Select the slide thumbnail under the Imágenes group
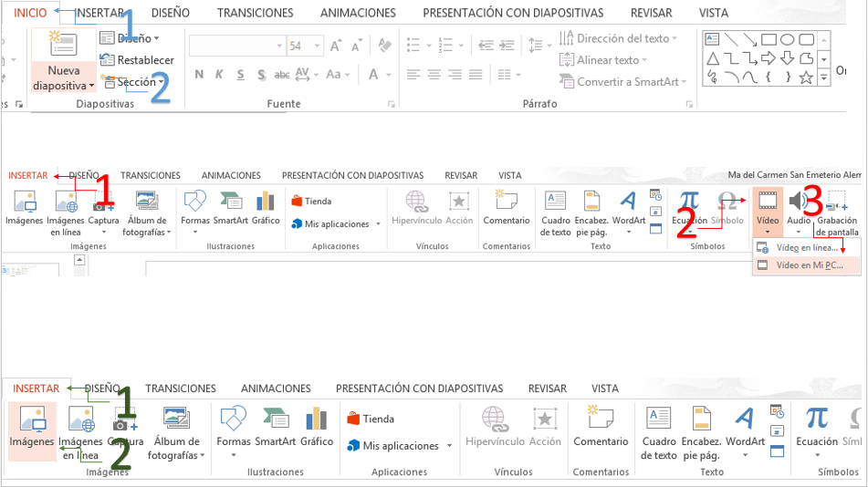This screenshot has height=487, width=868. coord(30,270)
